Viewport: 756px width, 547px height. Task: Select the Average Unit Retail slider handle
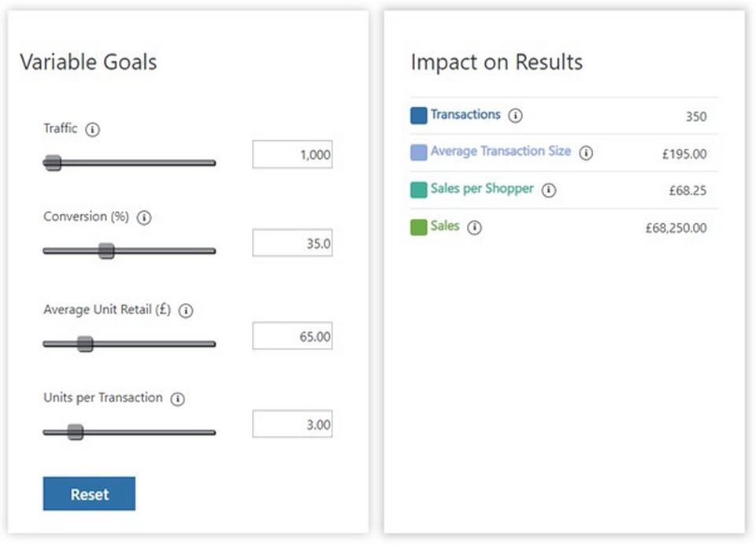(84, 344)
